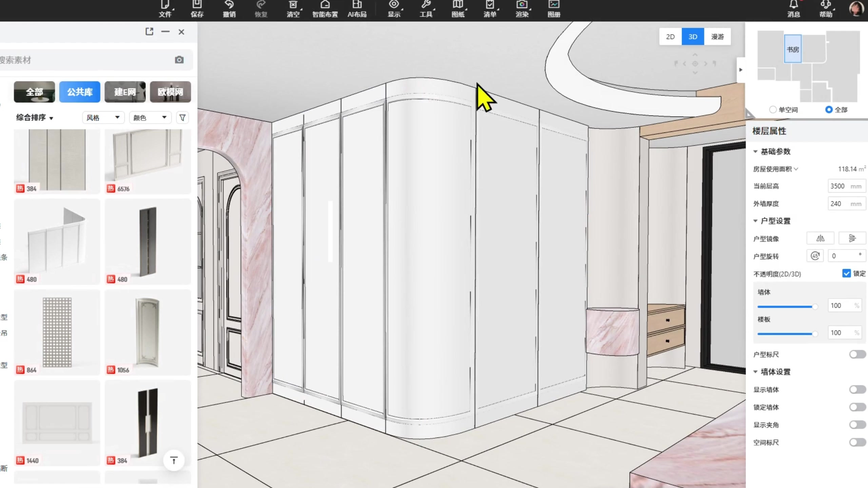Click the scroll-to-top arrow button
868x488 pixels.
[x=174, y=460]
